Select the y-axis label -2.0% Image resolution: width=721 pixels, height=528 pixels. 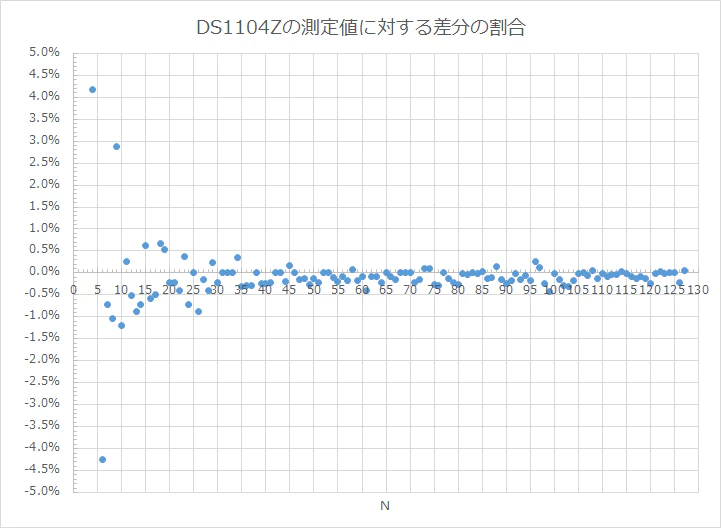(x=43, y=359)
